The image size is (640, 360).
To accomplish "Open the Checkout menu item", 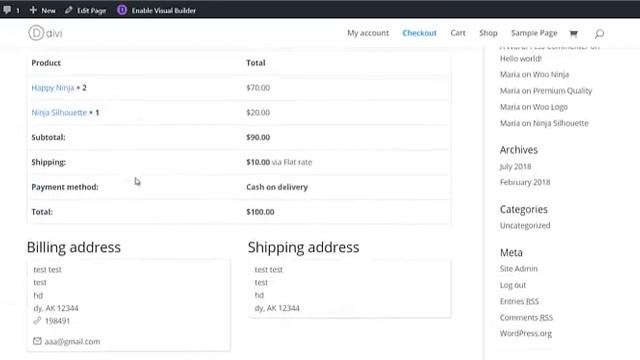I will pos(419,33).
